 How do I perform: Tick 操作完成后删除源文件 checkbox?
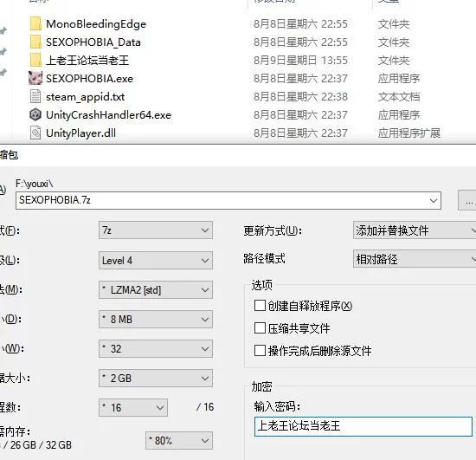point(260,351)
